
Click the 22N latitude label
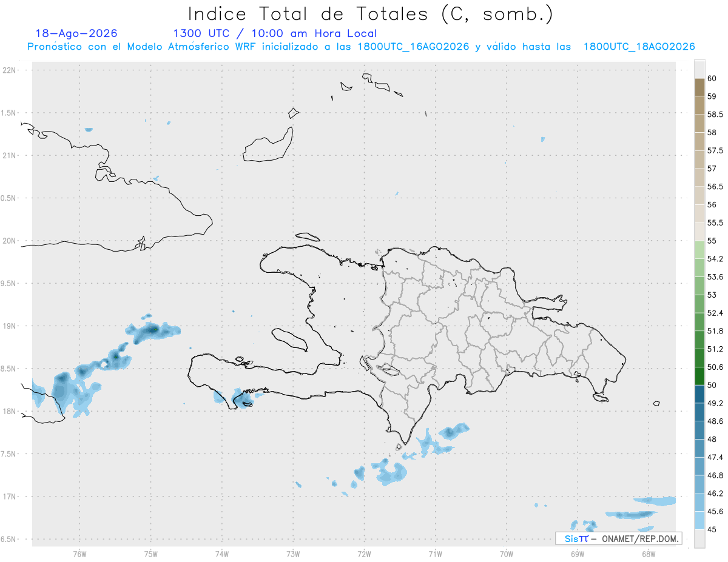10,70
